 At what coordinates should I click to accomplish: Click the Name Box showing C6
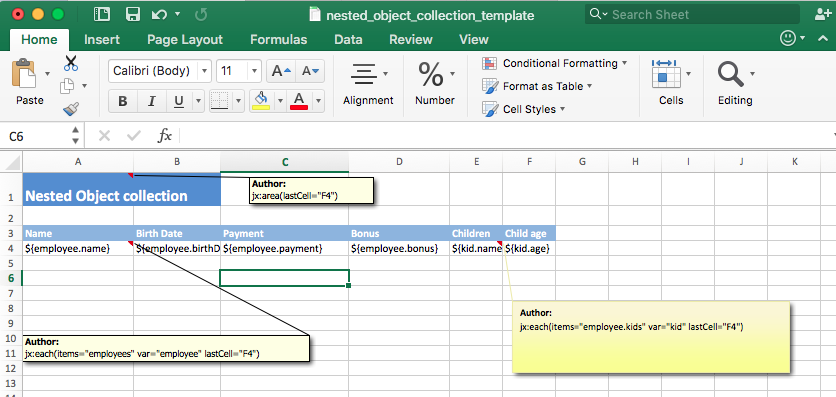(36, 136)
